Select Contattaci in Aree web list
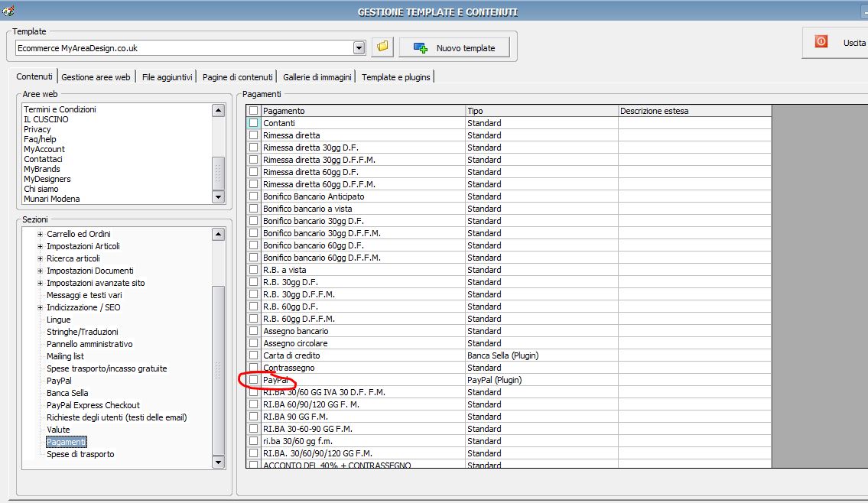The width and height of the screenshot is (868, 503). pos(43,159)
